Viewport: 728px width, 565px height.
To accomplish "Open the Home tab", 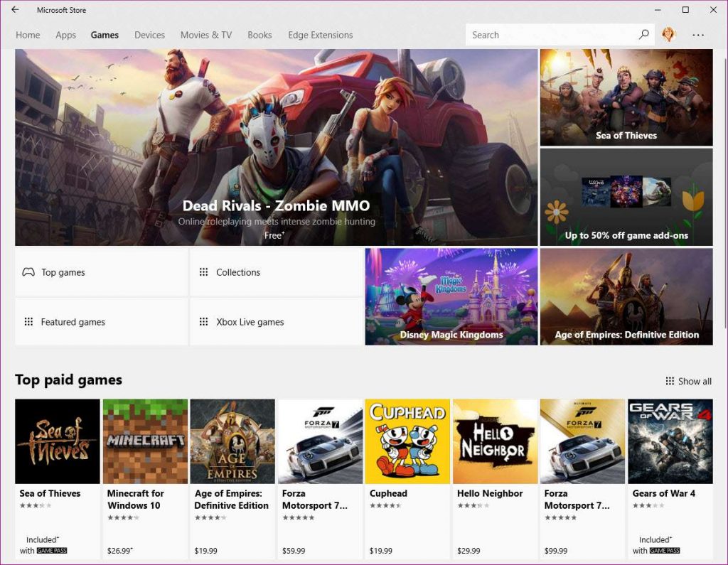I will pos(28,35).
